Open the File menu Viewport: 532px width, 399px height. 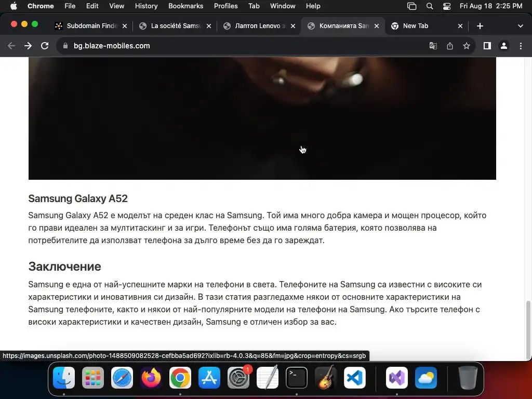click(70, 6)
